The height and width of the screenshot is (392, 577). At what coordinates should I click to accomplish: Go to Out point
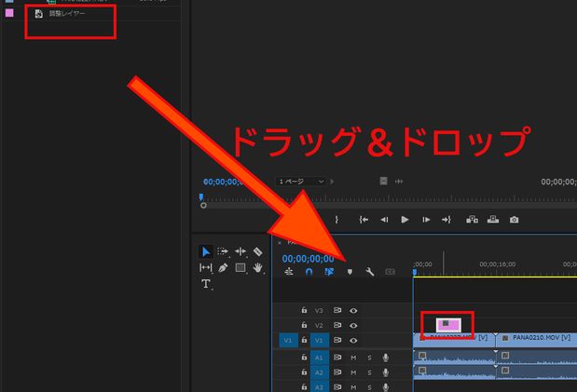coord(446,220)
